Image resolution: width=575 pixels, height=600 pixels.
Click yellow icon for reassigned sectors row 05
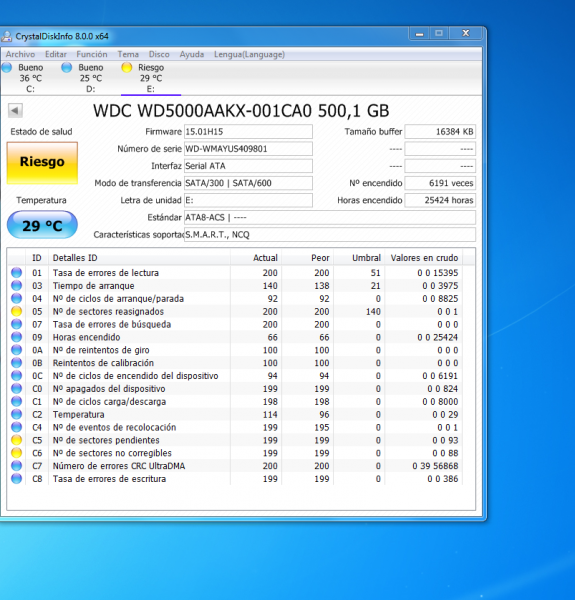click(16, 311)
